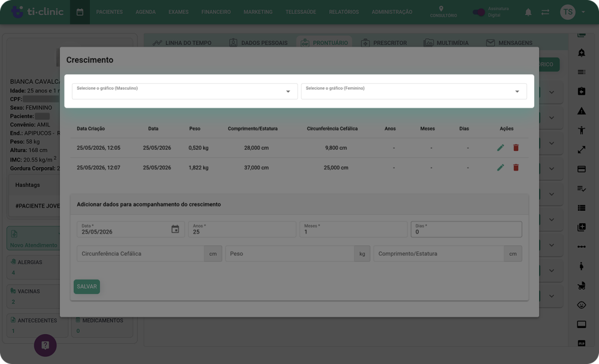The image size is (599, 364).
Task: Open the FINANCEIRO menu
Action: 216,12
